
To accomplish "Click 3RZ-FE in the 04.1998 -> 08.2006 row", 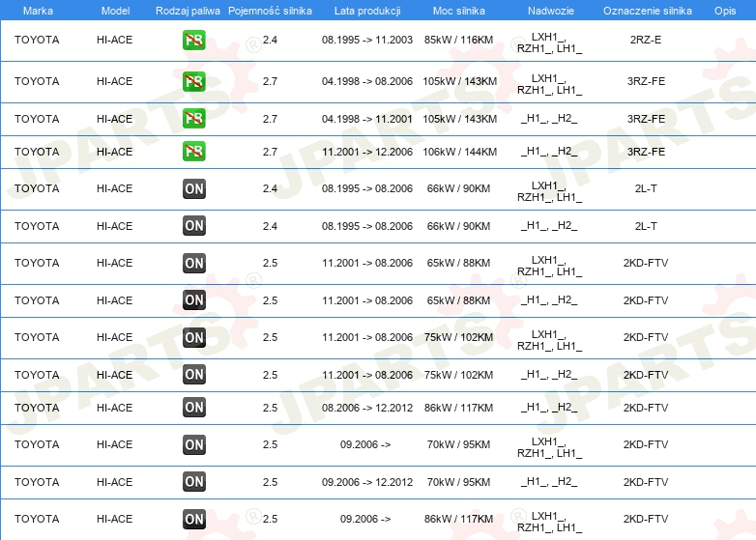I will (x=646, y=81).
